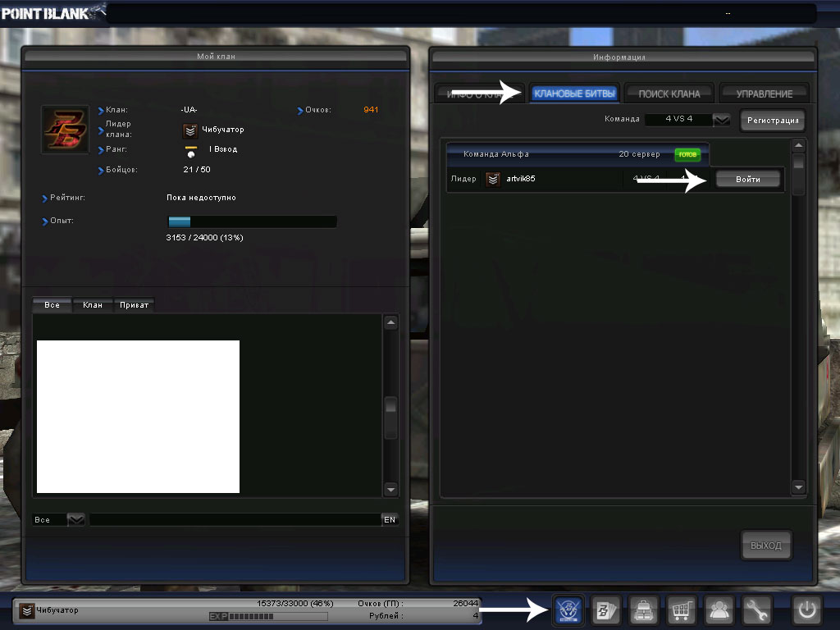Screen dimensions: 840x630
Task: Open the friends community icon
Action: click(x=719, y=610)
